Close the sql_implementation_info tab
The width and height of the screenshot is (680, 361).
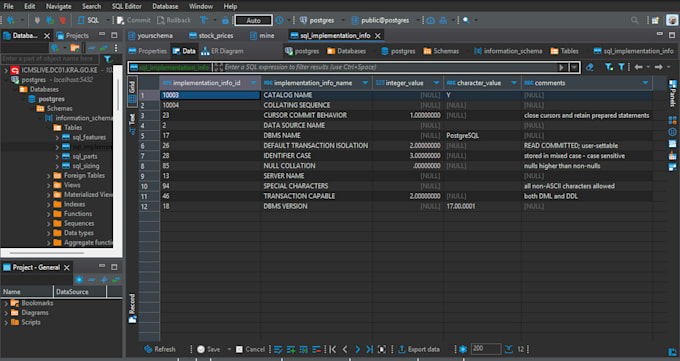click(378, 36)
